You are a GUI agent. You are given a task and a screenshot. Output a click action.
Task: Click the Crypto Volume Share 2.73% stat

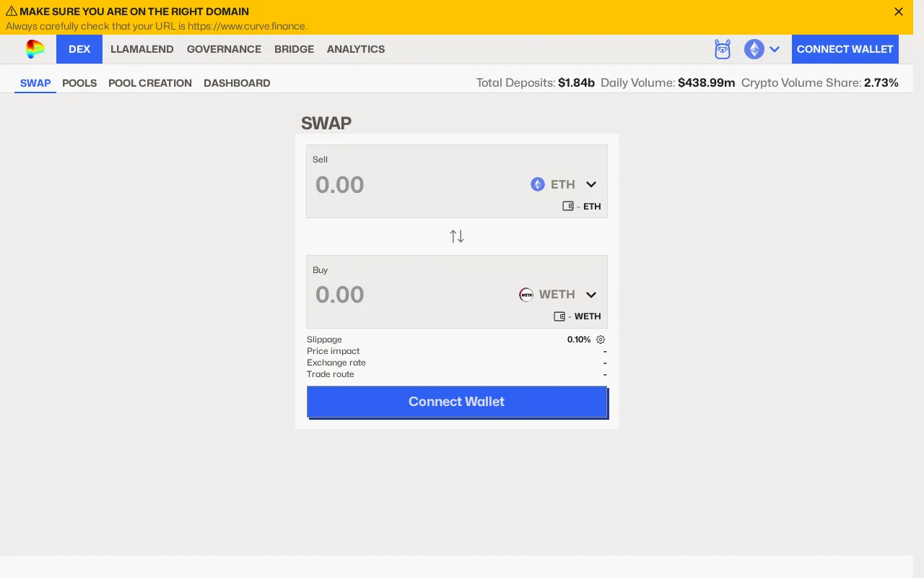pos(820,83)
